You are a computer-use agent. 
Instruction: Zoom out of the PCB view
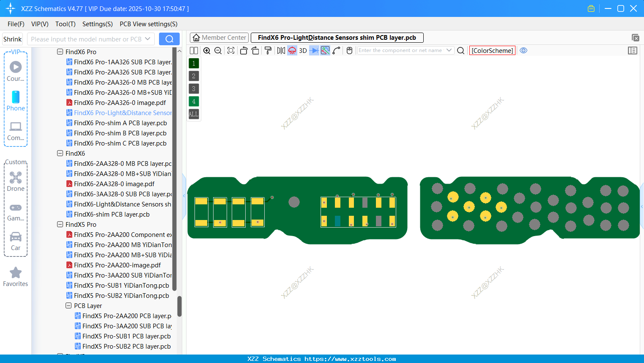tap(218, 51)
